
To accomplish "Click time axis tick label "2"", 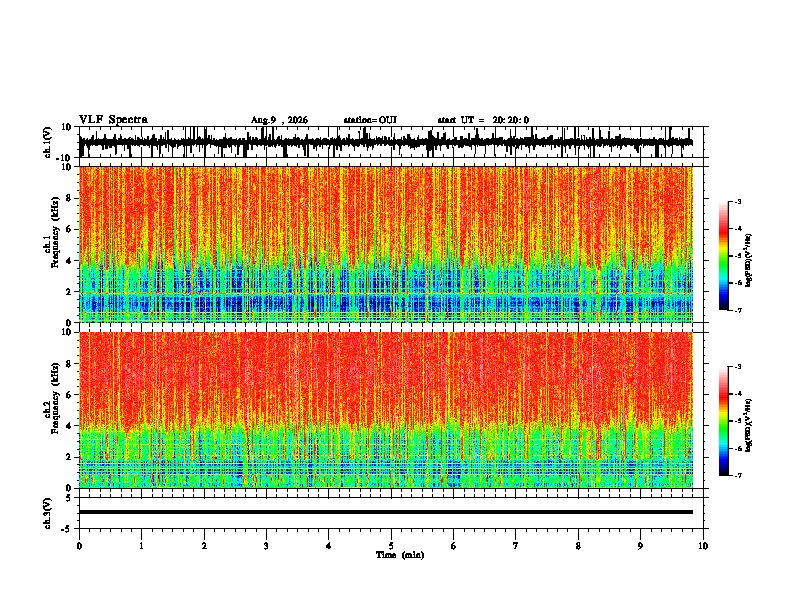I will coord(204,546).
